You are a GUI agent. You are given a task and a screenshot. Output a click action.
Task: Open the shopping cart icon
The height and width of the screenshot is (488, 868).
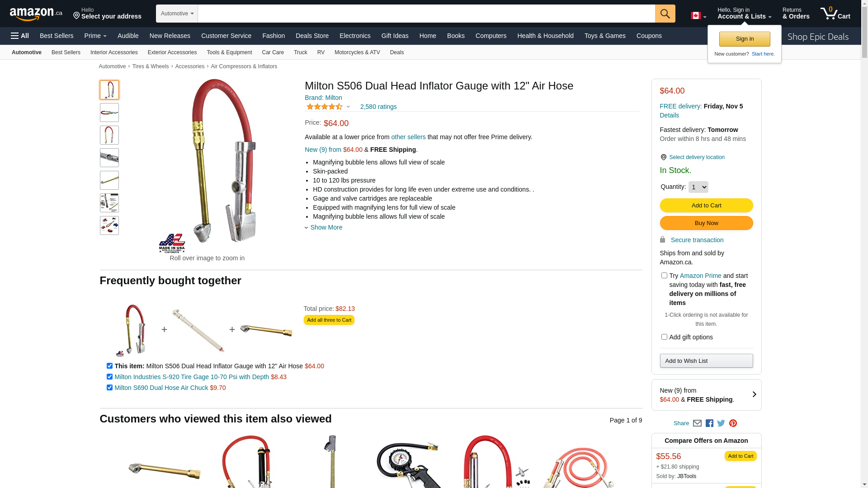click(835, 14)
